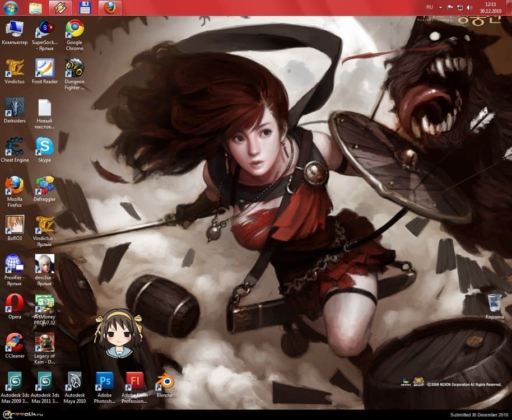Open Windows Explorer from the taskbar
Image resolution: width=512 pixels, height=420 pixels.
35,8
